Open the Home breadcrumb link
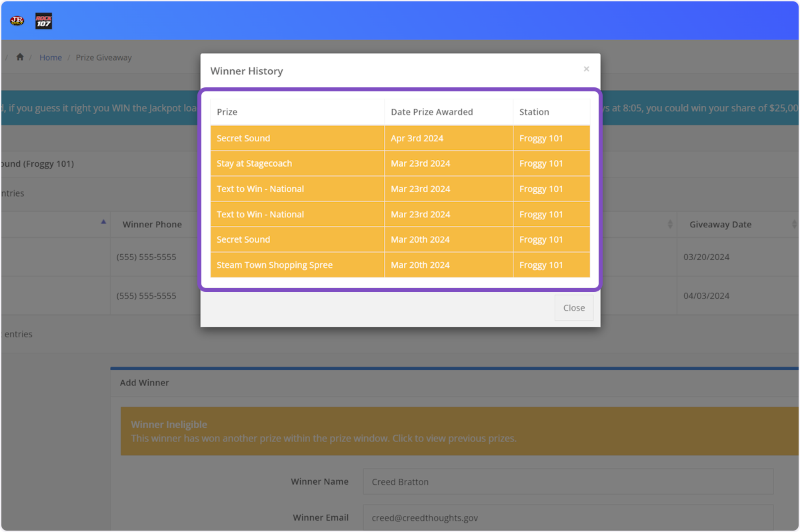800x532 pixels. coord(50,57)
